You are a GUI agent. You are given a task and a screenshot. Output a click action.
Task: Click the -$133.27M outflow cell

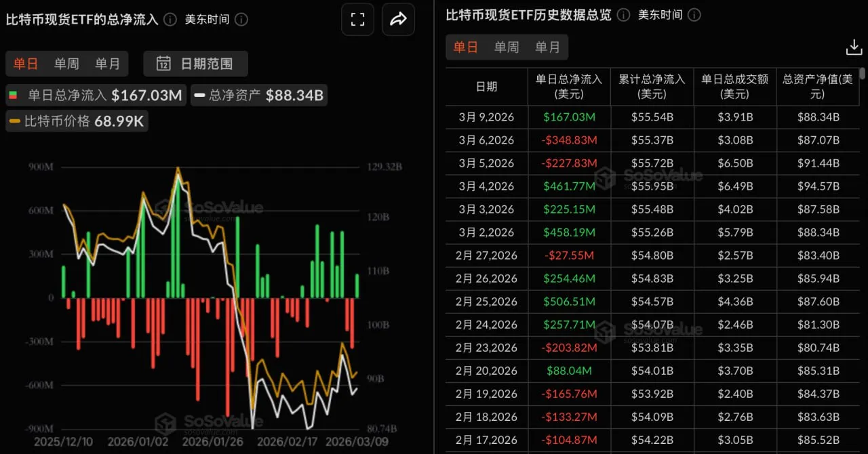coord(569,417)
